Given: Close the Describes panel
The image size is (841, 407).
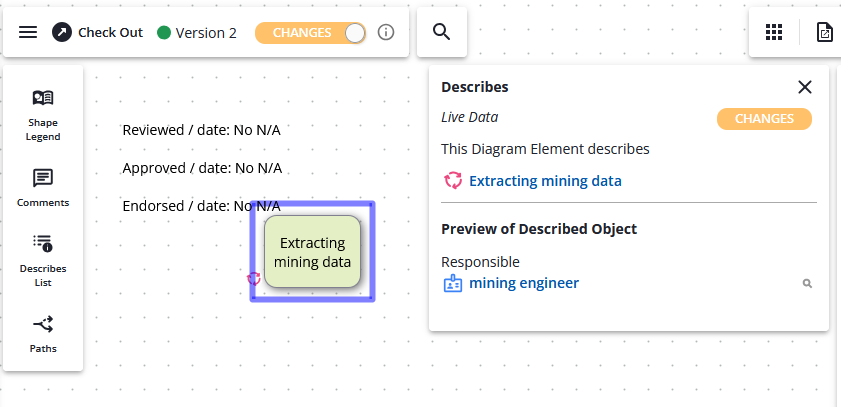Looking at the screenshot, I should [x=804, y=87].
